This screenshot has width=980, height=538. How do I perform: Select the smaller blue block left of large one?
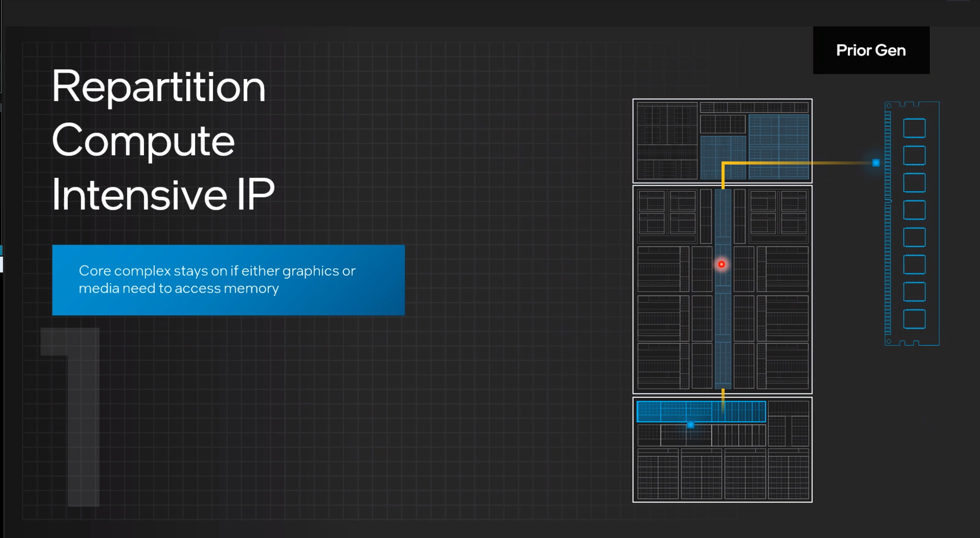723,158
